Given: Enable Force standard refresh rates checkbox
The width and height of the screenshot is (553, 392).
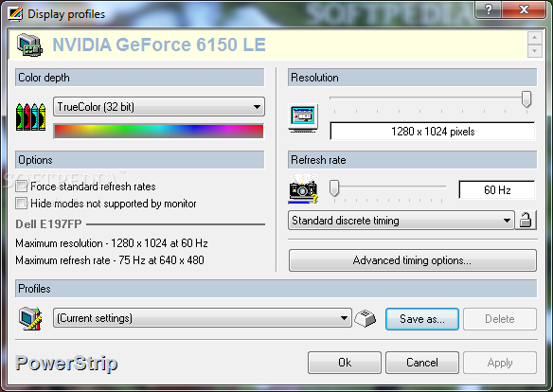Looking at the screenshot, I should [x=22, y=186].
